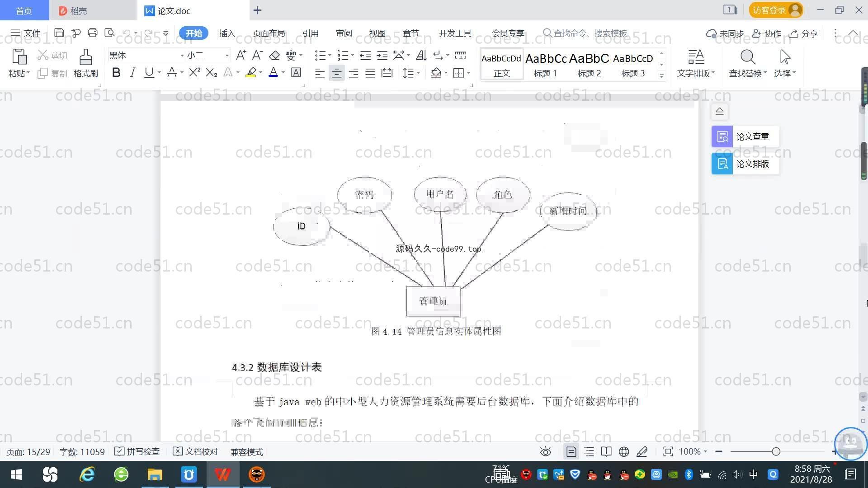868x488 pixels.
Task: Click the 访客登录 login button
Action: point(776,10)
